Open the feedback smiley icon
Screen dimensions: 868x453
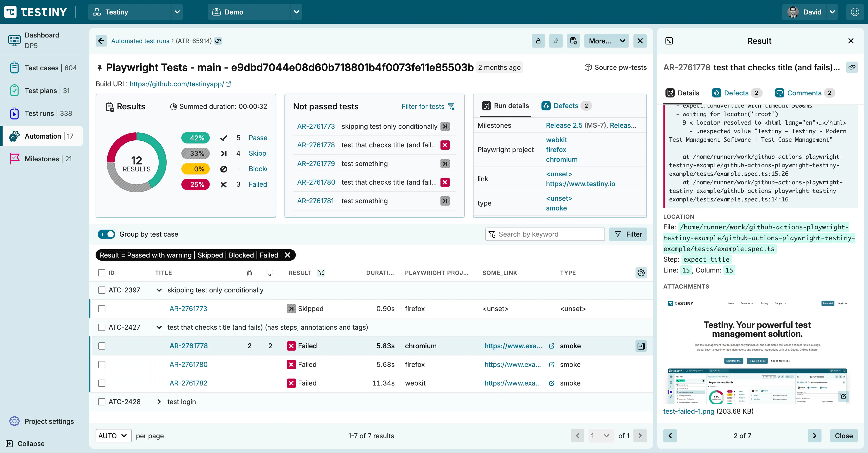pos(855,12)
